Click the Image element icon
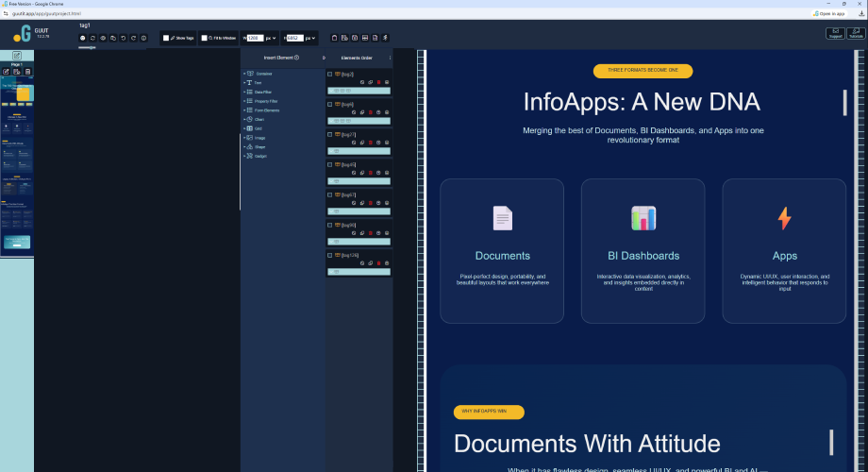The height and width of the screenshot is (472, 868). click(249, 138)
